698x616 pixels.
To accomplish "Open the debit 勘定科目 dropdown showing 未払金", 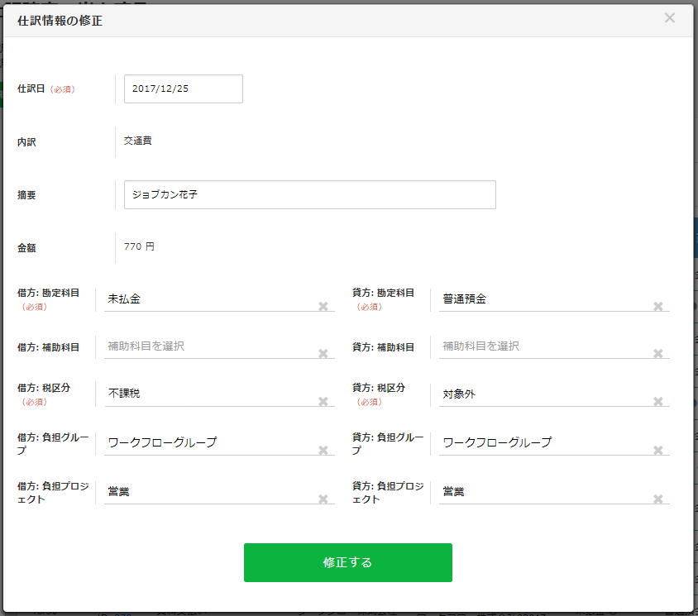I will [207, 299].
